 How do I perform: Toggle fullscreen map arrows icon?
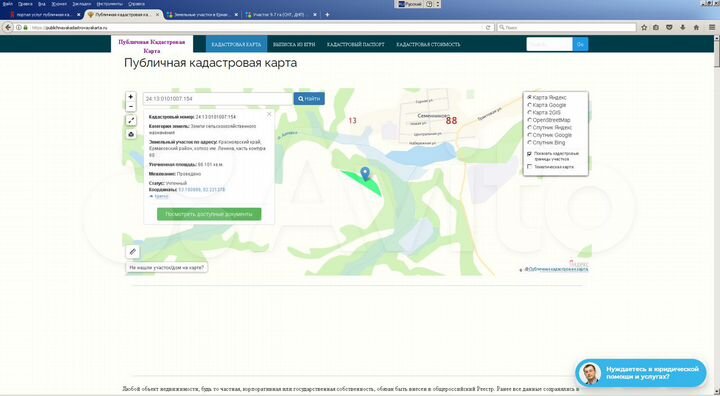[131, 120]
